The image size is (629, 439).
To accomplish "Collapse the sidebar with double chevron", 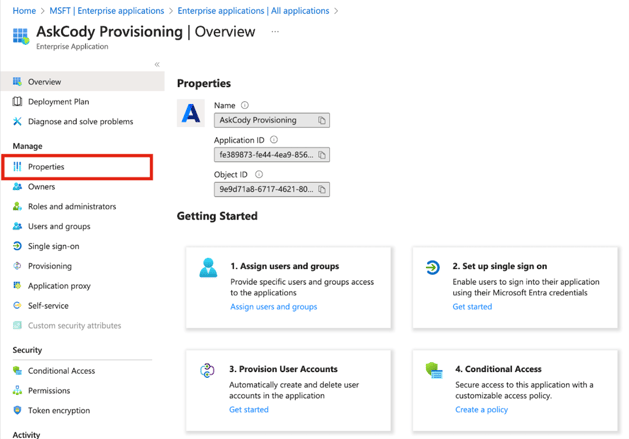I will coord(157,64).
